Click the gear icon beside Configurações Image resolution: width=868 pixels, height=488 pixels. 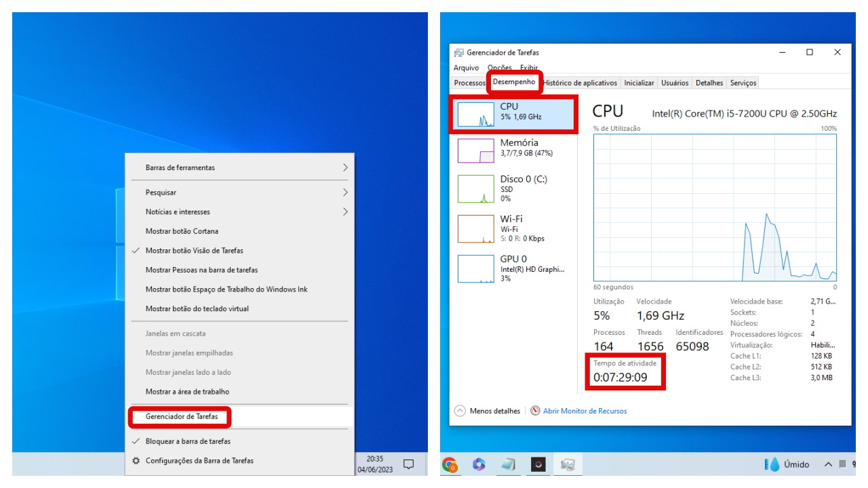pyautogui.click(x=136, y=460)
